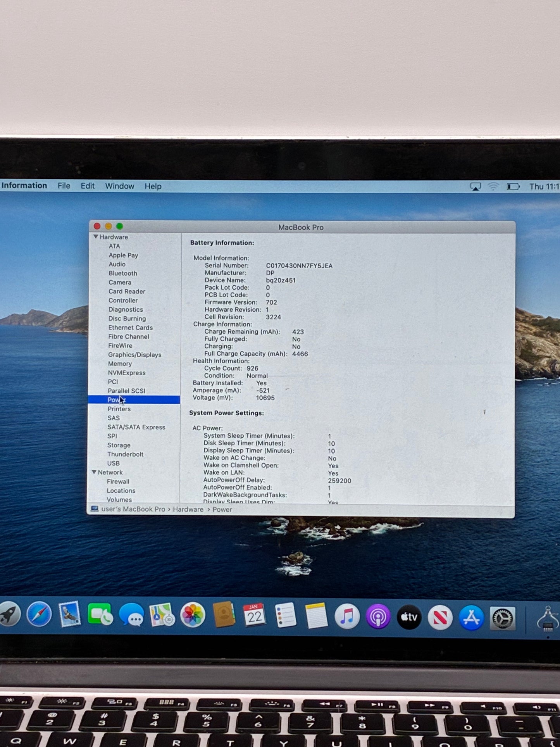Image resolution: width=560 pixels, height=747 pixels.
Task: Select Thunderbolt in the sidebar
Action: pos(125,454)
